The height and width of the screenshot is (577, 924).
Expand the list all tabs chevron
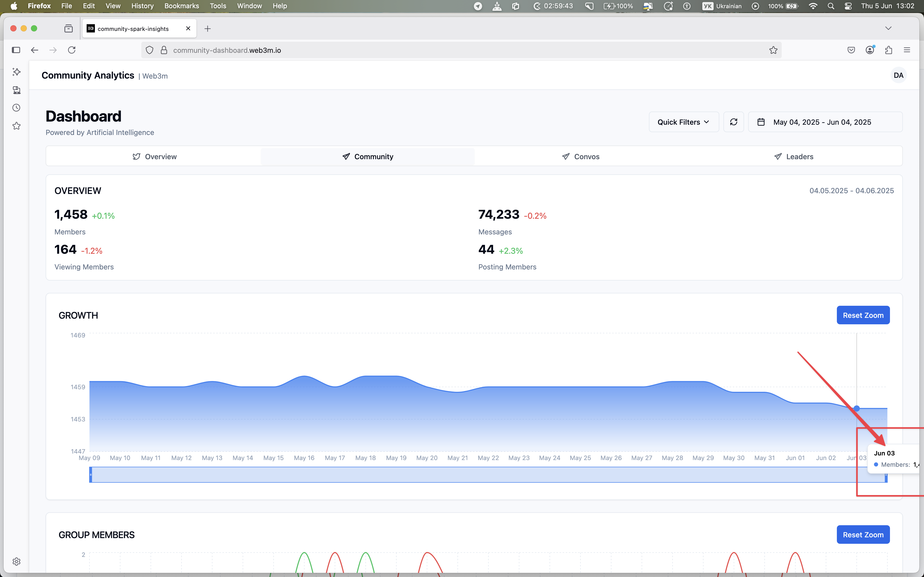(888, 29)
